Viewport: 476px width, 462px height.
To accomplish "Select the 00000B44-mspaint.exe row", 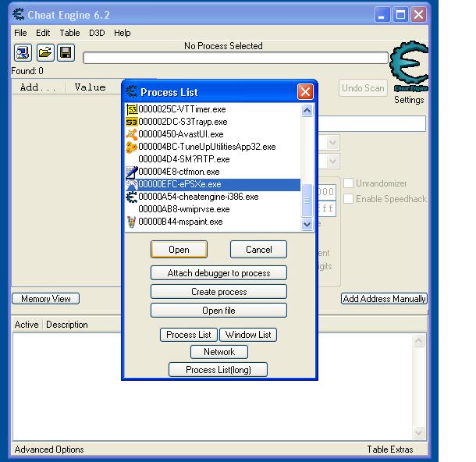I will pos(213,222).
